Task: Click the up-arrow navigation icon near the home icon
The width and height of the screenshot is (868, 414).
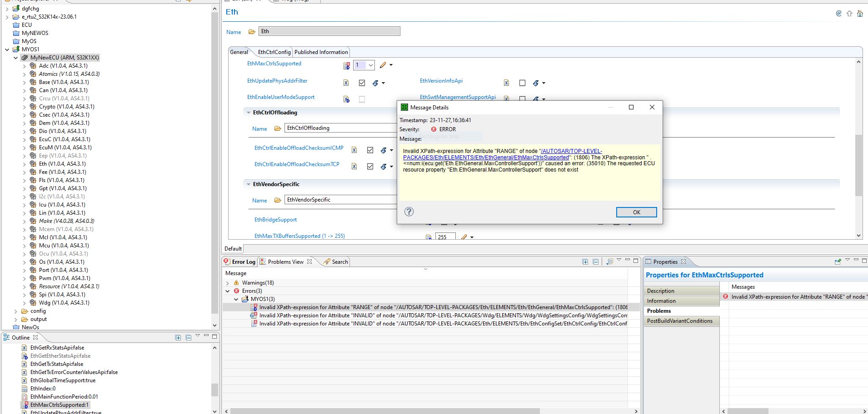Action: [x=849, y=13]
